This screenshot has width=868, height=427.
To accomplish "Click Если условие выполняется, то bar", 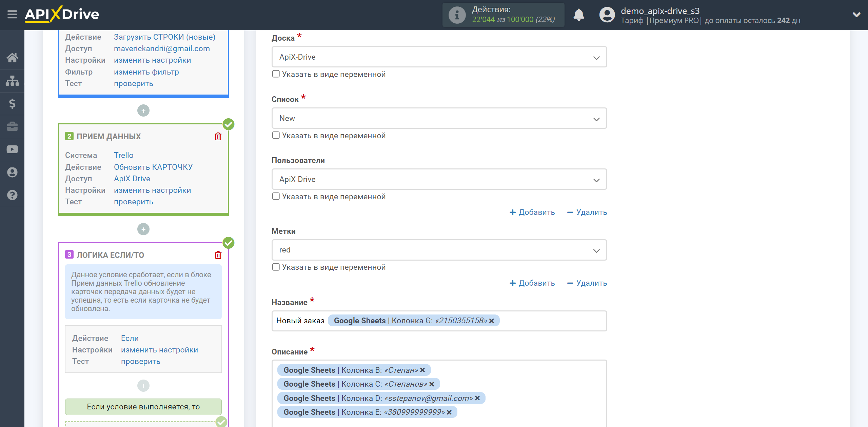I will pyautogui.click(x=143, y=407).
